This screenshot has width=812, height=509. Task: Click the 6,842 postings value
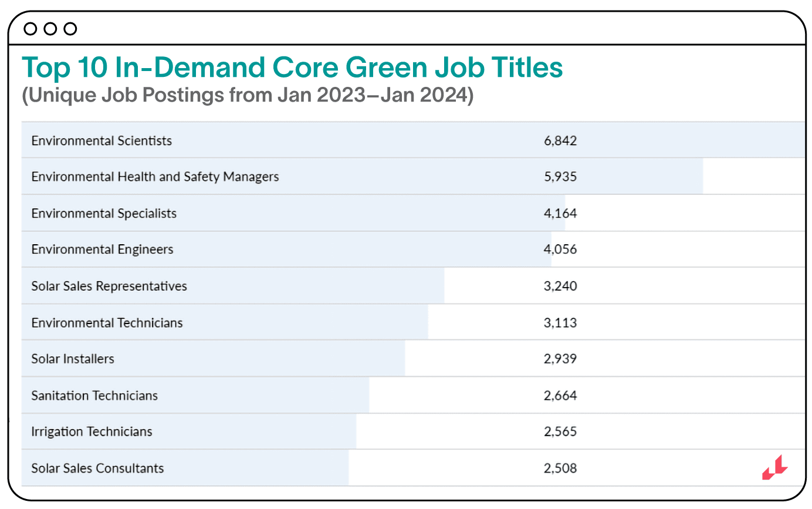(560, 141)
